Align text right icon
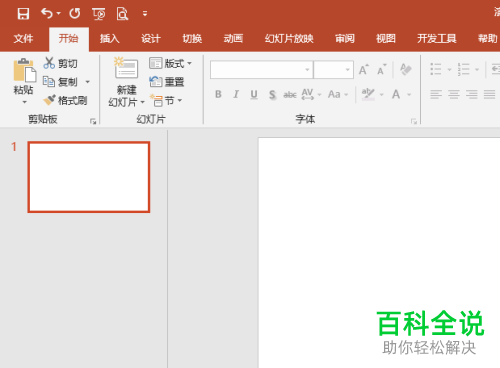Viewport: 500px width, 368px height. 472,95
